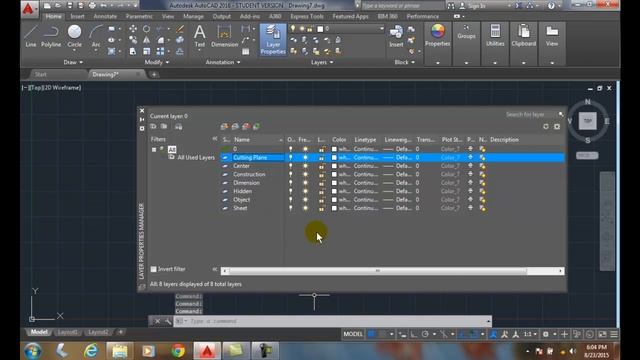Click color swatch of Center layer
This screenshot has height=360, width=640.
[x=334, y=166]
